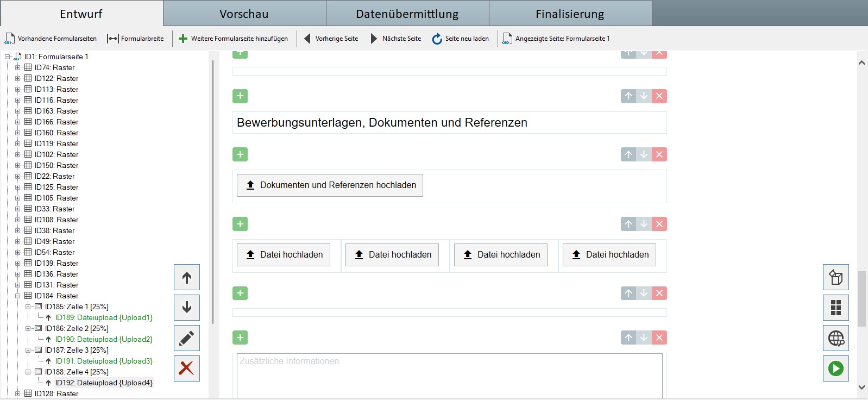
Task: Click the 3D box object icon at right
Action: pyautogui.click(x=835, y=277)
